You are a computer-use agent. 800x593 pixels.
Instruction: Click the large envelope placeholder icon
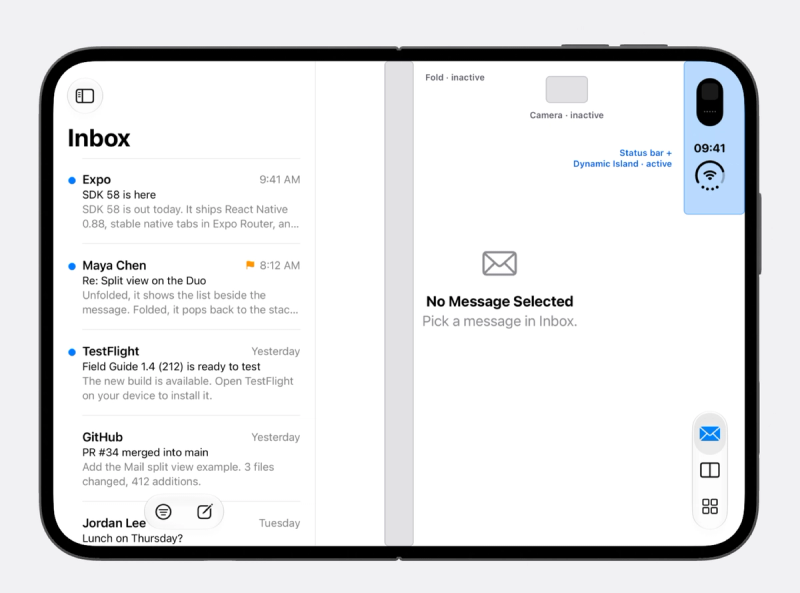pos(499,263)
